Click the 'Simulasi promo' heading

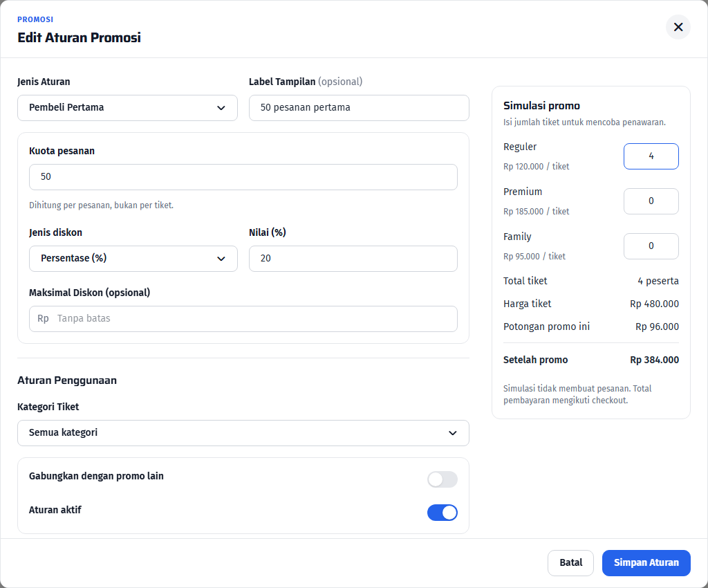coord(541,106)
